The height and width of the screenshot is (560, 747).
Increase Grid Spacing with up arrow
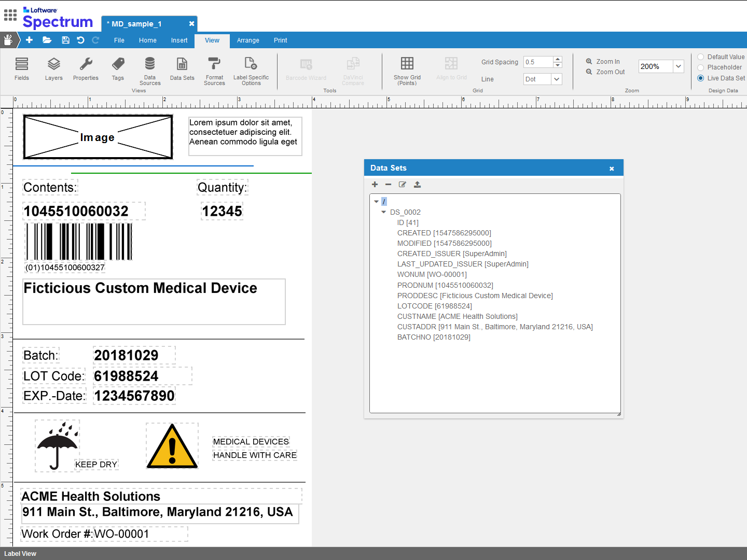(x=558, y=59)
